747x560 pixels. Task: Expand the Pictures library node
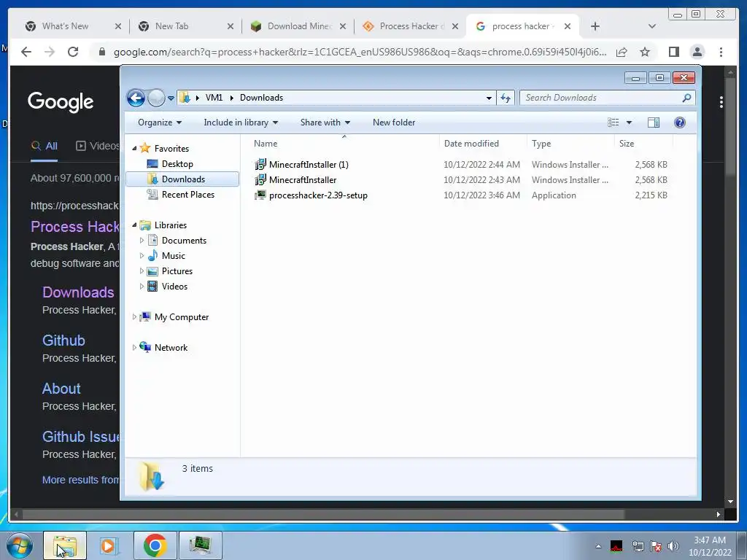142,271
